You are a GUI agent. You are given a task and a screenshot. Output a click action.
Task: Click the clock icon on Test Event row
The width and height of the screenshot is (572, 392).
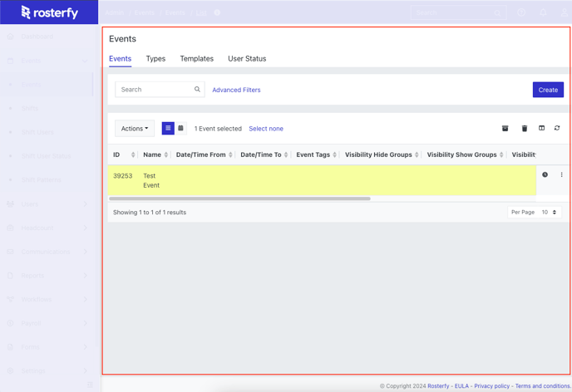coord(545,174)
